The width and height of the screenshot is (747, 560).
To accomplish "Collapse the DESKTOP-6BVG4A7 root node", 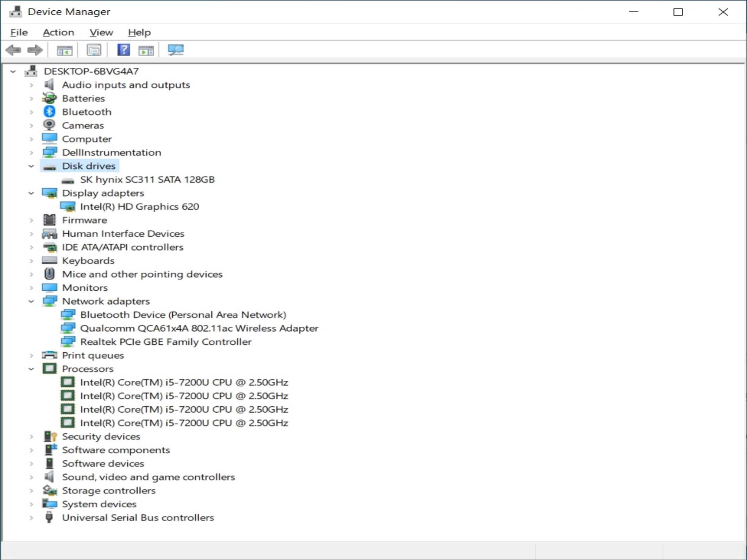I will pos(13,71).
